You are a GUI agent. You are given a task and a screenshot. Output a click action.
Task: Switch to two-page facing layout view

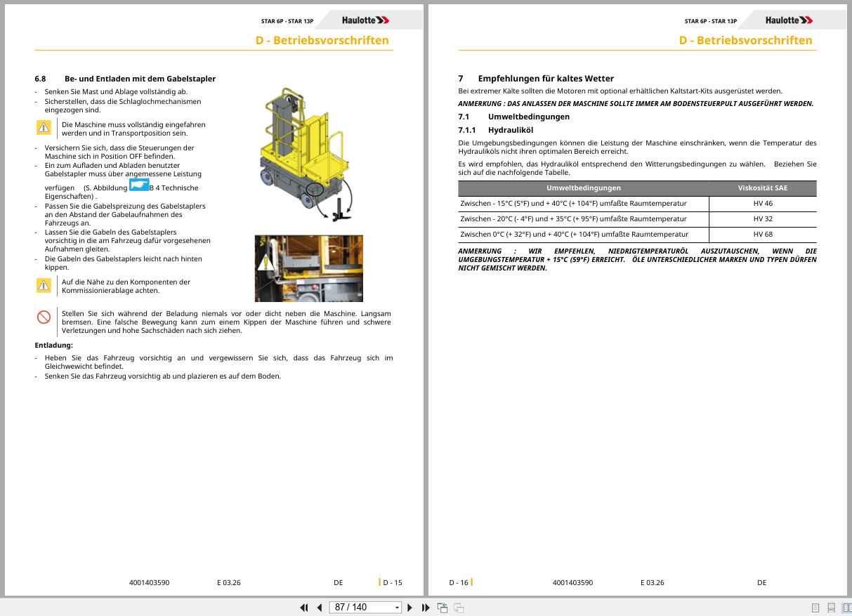click(846, 608)
